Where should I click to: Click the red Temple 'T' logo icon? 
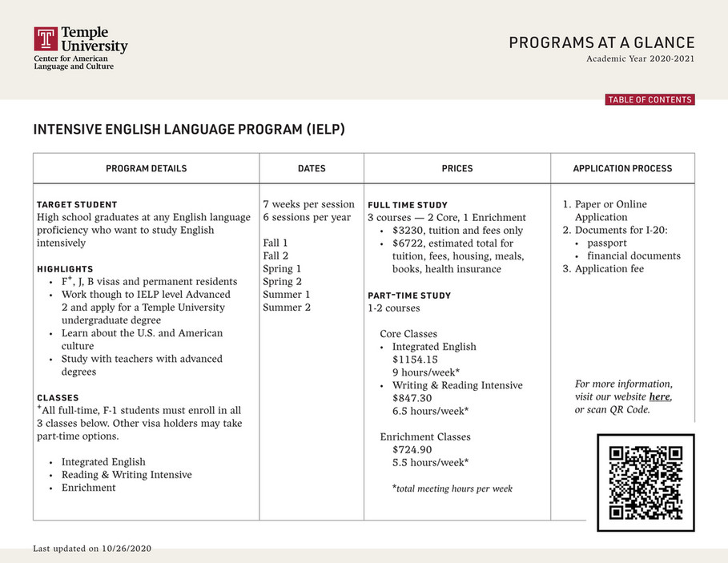pyautogui.click(x=45, y=40)
